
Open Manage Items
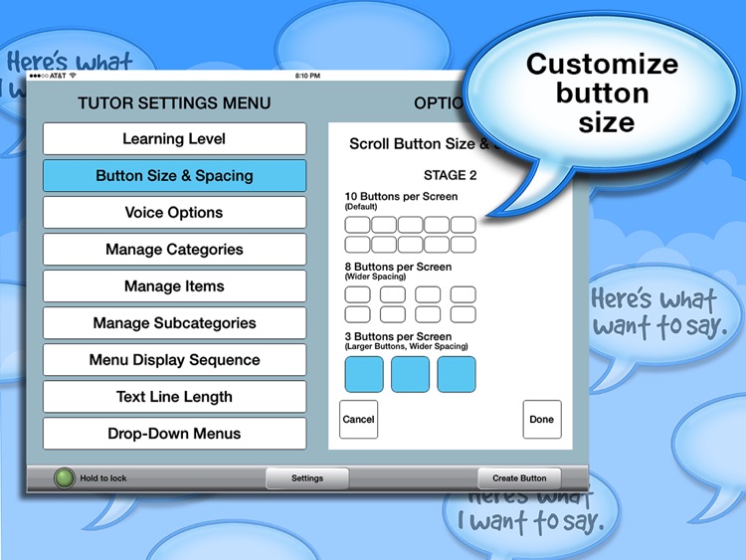point(174,285)
